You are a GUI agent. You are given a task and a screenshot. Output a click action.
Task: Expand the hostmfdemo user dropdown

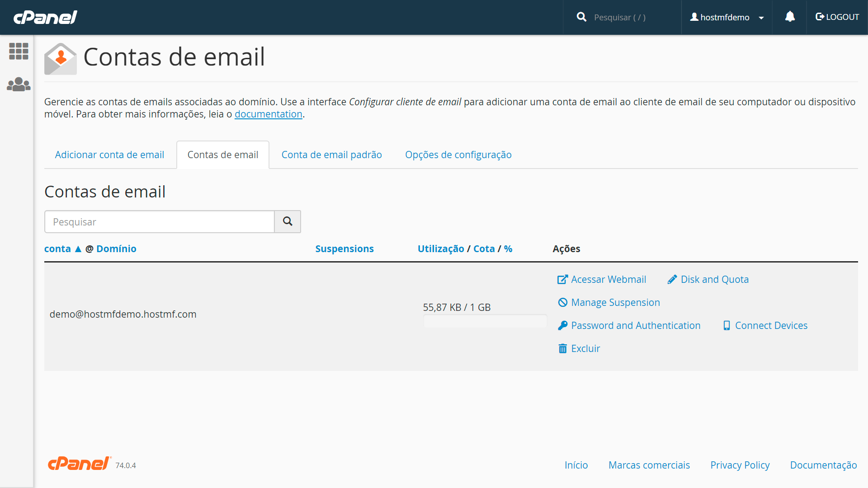727,17
